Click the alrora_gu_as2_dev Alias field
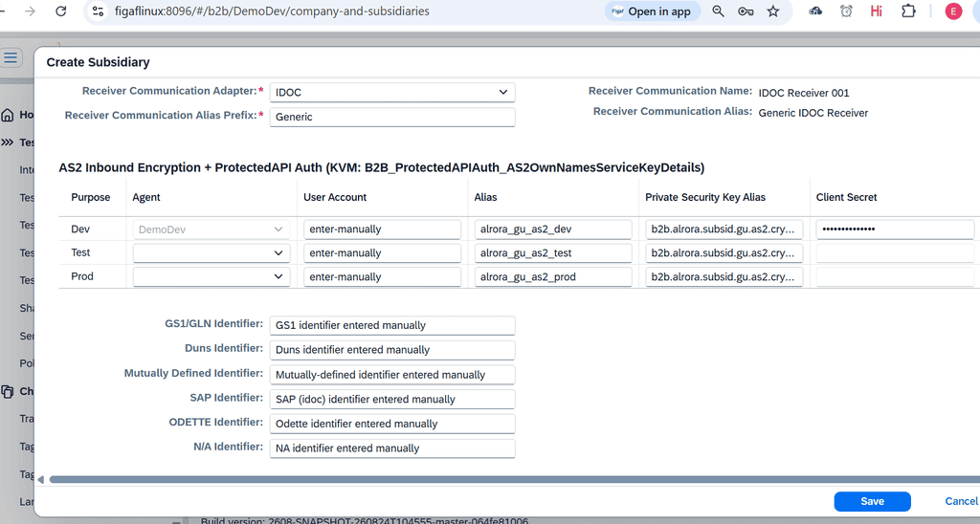 point(553,229)
